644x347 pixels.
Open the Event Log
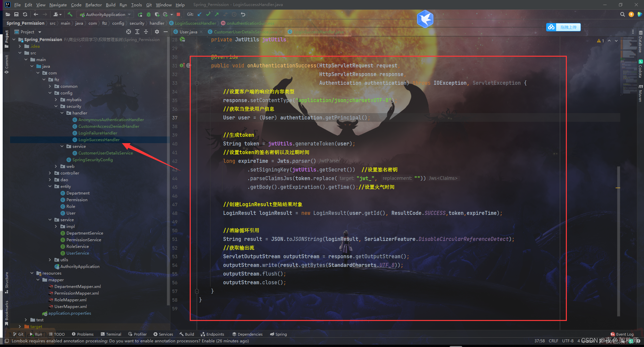point(622,334)
